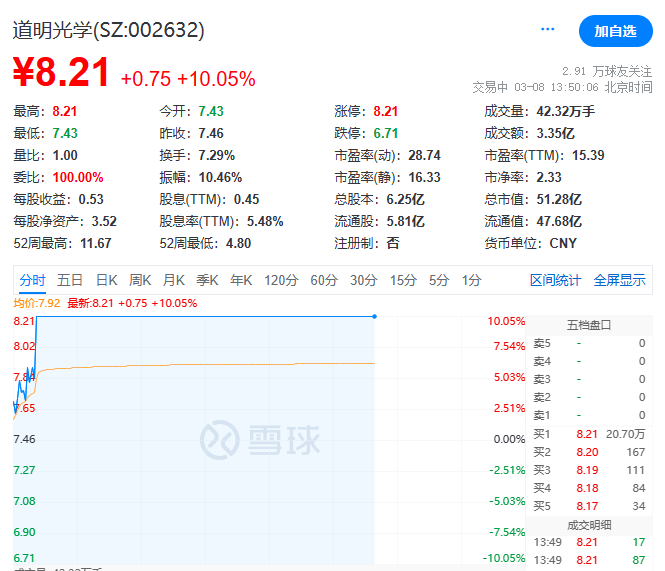The height and width of the screenshot is (571, 665).
Task: Click the stock title 道明光学(SZ:002632)
Action: (x=109, y=30)
